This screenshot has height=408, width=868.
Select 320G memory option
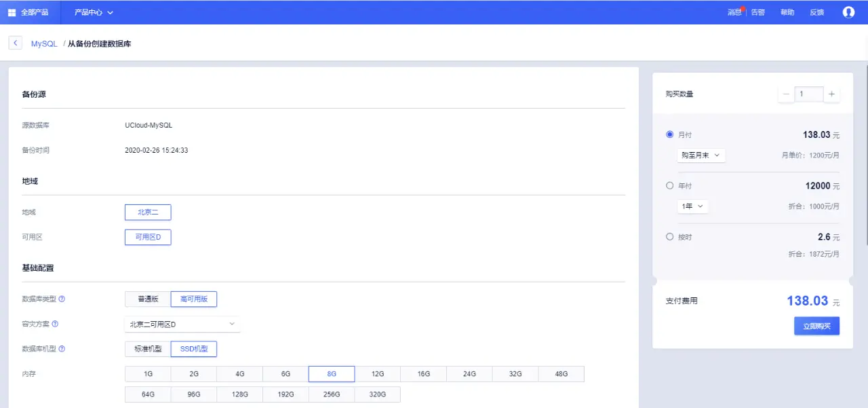click(378, 394)
